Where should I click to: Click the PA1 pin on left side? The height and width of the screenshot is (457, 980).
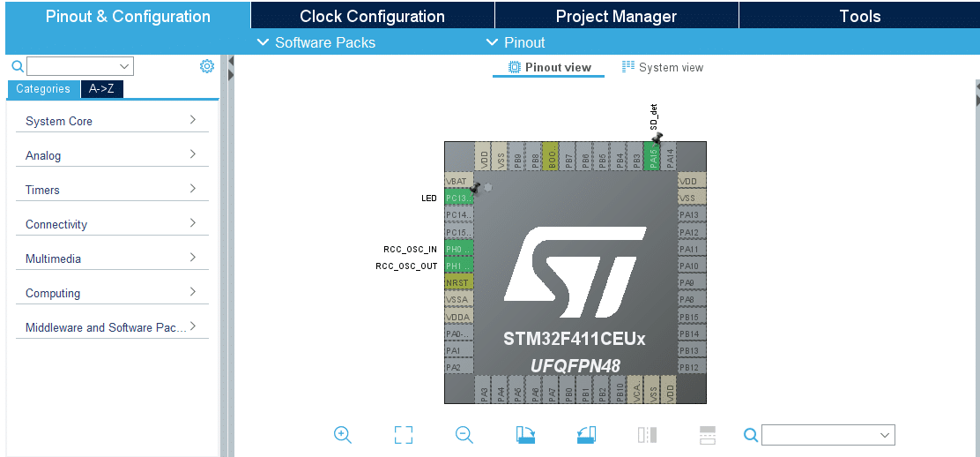click(x=459, y=350)
